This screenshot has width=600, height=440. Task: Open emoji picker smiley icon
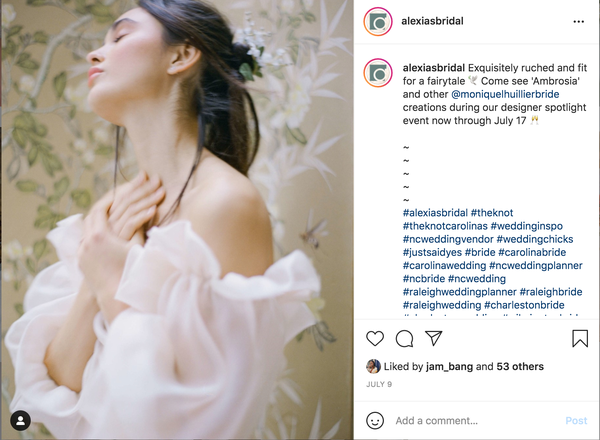(375, 420)
